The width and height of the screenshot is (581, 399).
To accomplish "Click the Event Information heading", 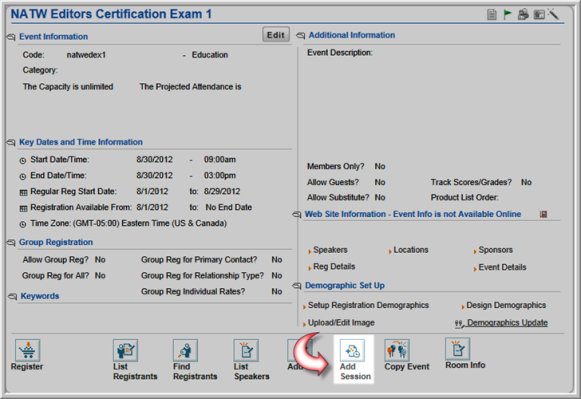I will pos(54,37).
